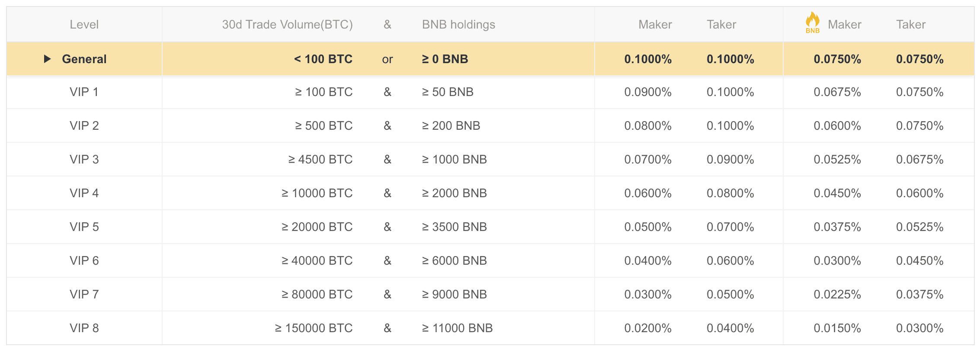Click the Level column header
Screen dimensions: 980x359
click(84, 25)
